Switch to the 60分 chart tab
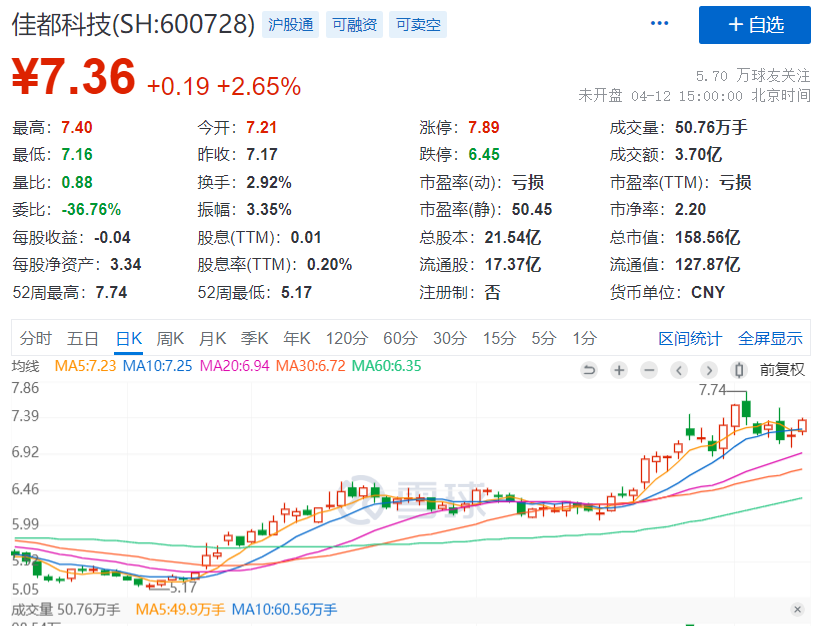Image resolution: width=818 pixels, height=626 pixels. click(401, 339)
